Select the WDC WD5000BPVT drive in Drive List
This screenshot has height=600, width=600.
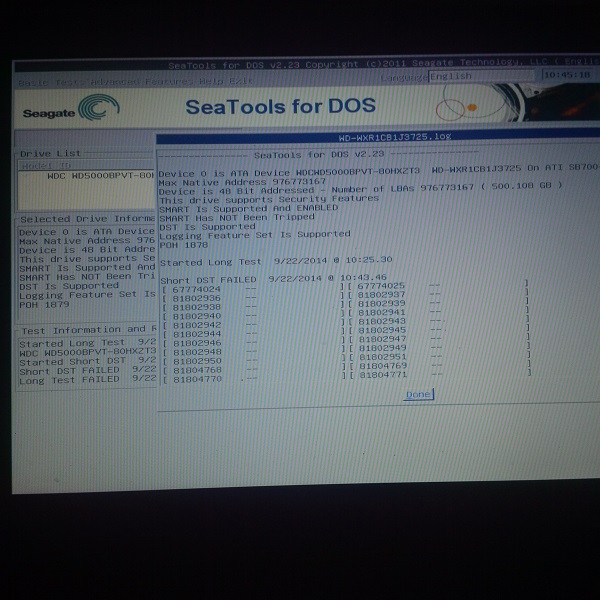[x=100, y=176]
